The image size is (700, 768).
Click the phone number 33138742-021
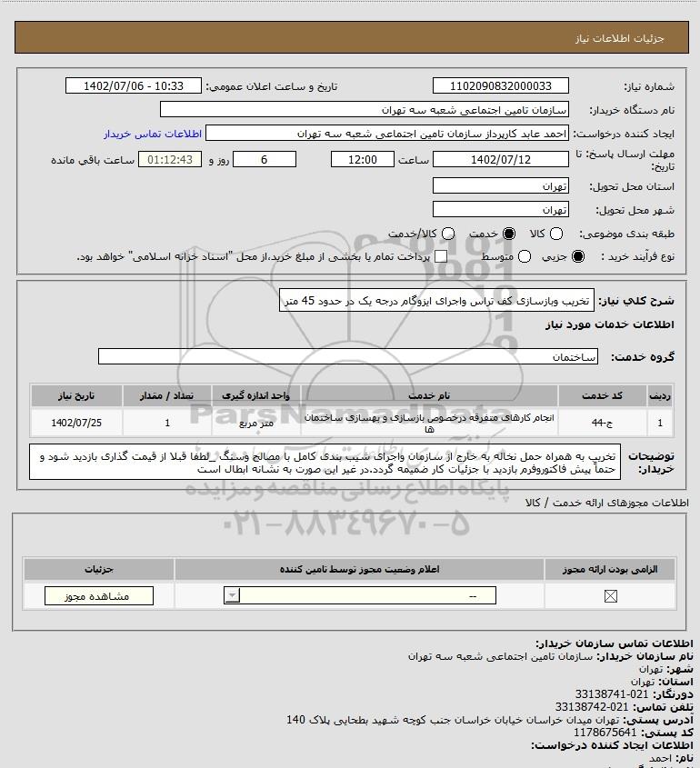coord(592,707)
